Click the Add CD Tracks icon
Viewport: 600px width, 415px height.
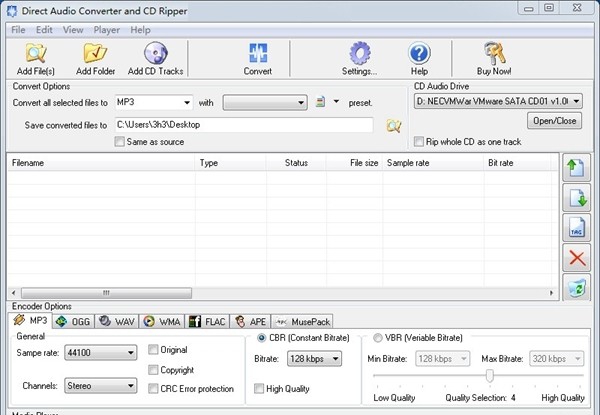(156, 53)
